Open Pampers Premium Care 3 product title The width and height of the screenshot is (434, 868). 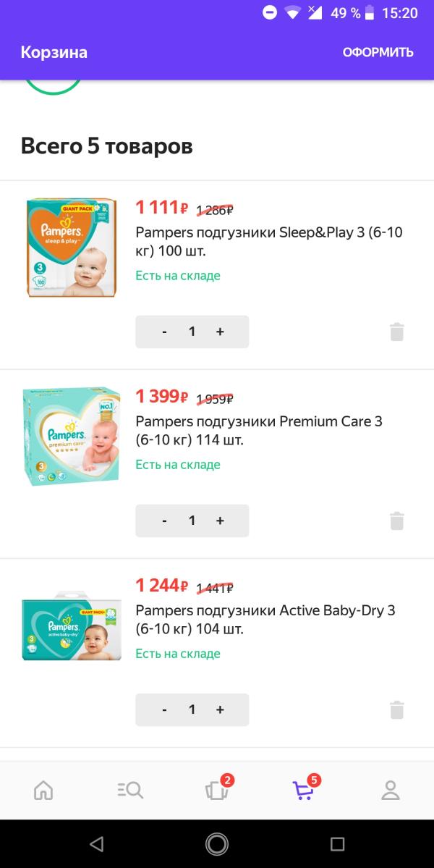[259, 431]
